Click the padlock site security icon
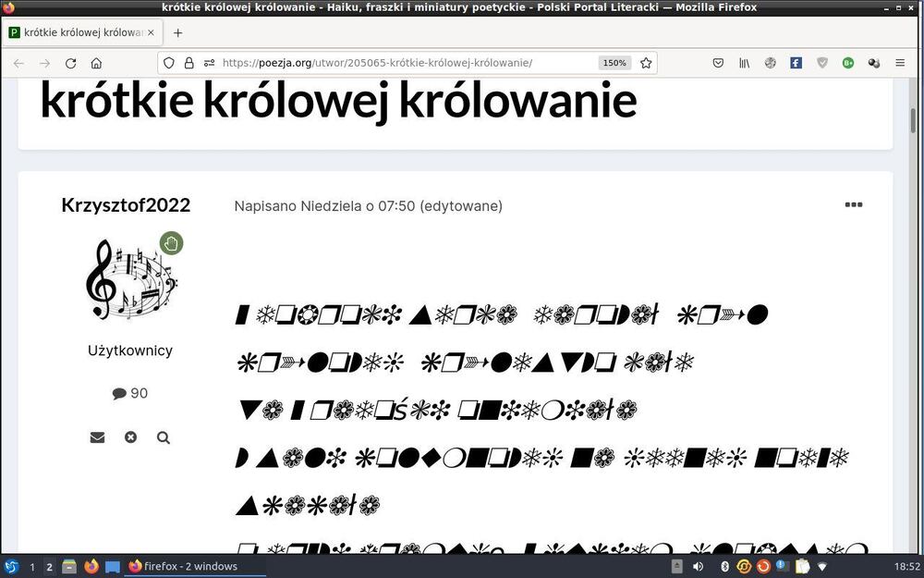This screenshot has width=924, height=578. point(188,64)
